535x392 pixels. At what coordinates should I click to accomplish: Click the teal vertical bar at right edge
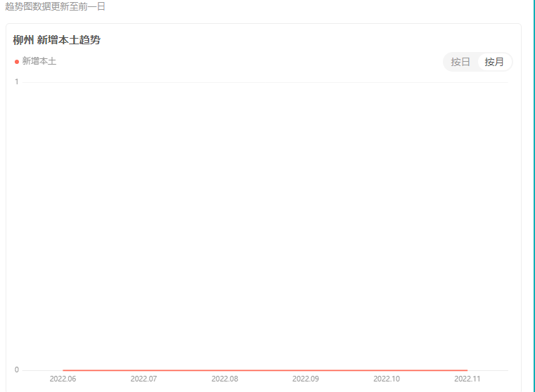(534, 196)
